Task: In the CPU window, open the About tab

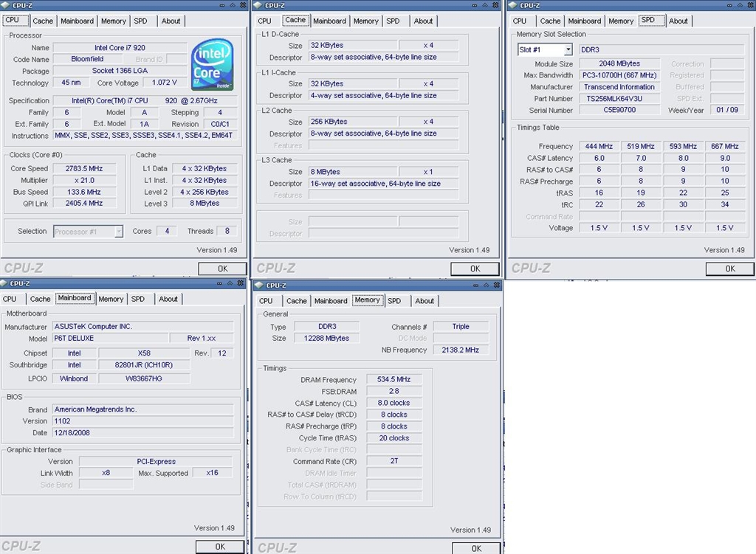Action: 171,21
